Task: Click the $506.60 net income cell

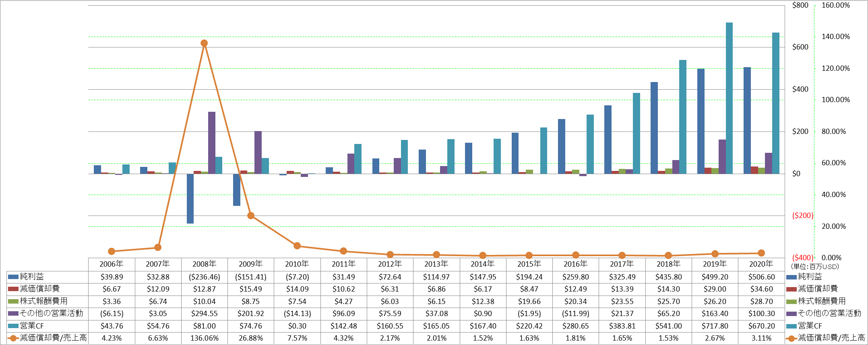Action: pos(761,277)
